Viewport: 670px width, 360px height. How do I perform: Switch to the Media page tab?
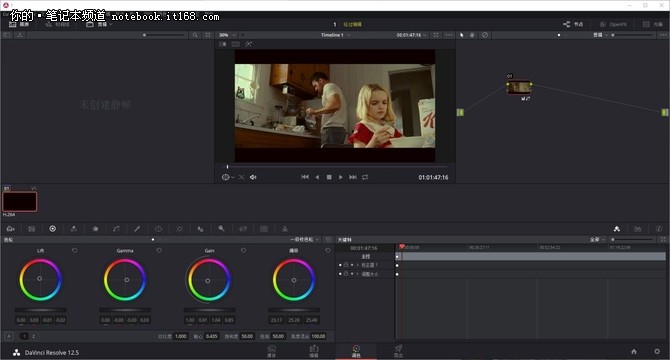[271, 351]
